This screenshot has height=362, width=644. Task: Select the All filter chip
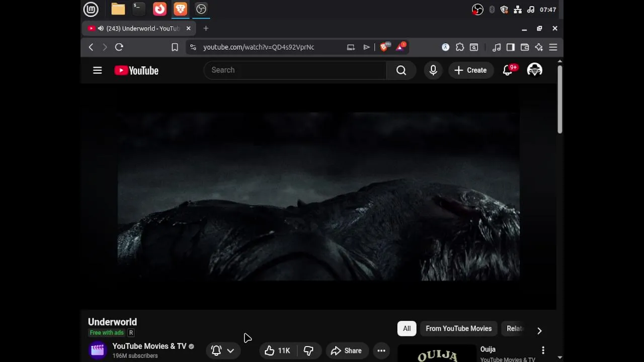[407, 329]
